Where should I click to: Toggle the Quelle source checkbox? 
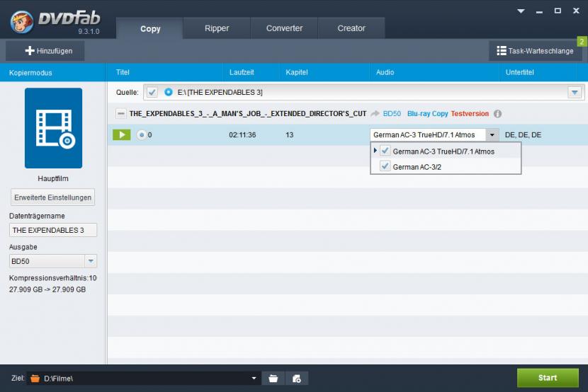pos(152,92)
